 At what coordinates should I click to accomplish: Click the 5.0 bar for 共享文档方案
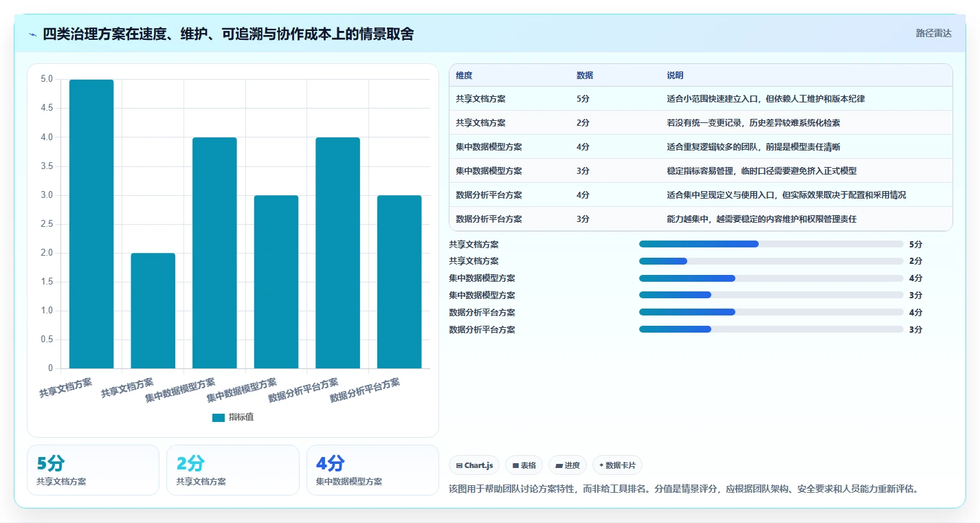point(91,224)
